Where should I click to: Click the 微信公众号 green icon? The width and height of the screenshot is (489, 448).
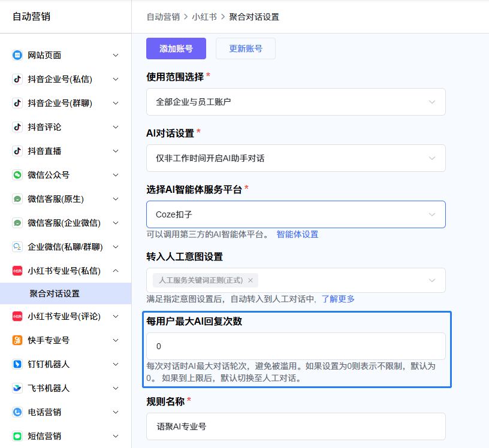[17, 175]
